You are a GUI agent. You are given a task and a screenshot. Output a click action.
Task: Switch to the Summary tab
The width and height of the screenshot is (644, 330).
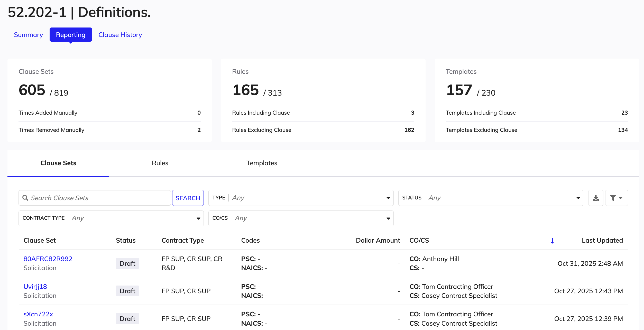click(x=28, y=35)
